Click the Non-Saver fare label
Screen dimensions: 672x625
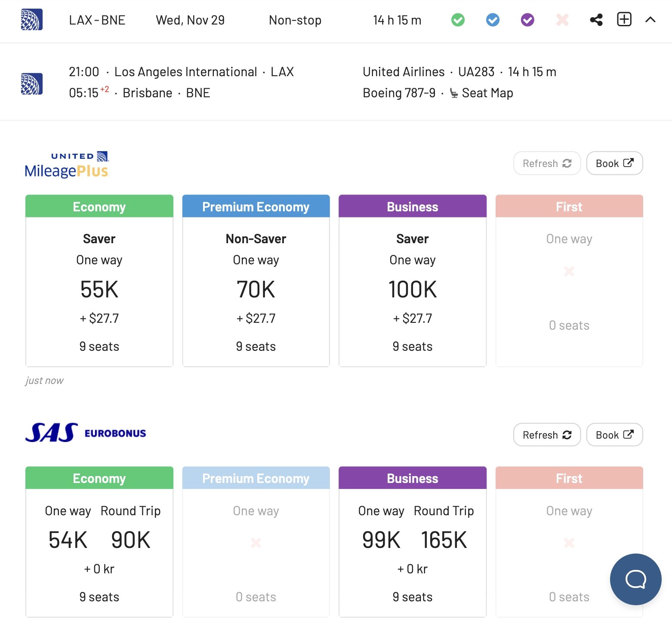click(256, 239)
